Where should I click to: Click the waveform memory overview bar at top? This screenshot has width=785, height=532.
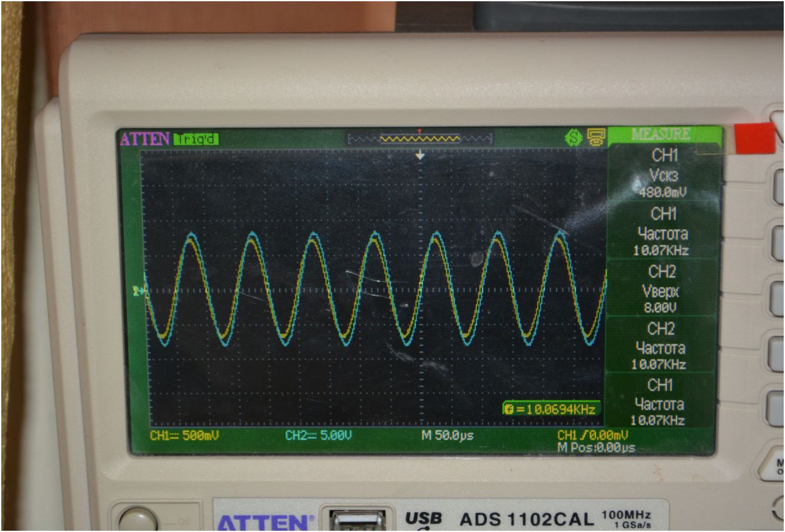click(419, 138)
